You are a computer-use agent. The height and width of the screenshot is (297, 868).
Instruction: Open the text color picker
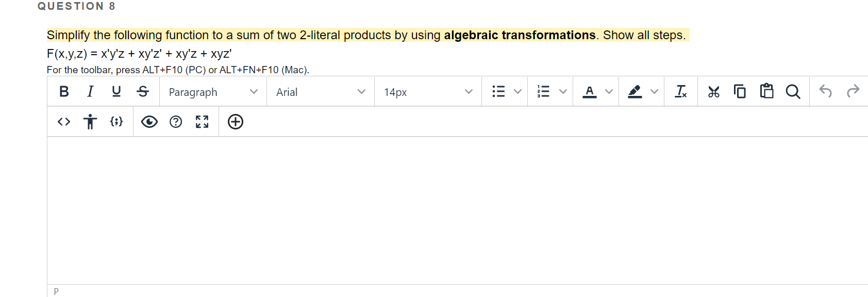tap(591, 91)
